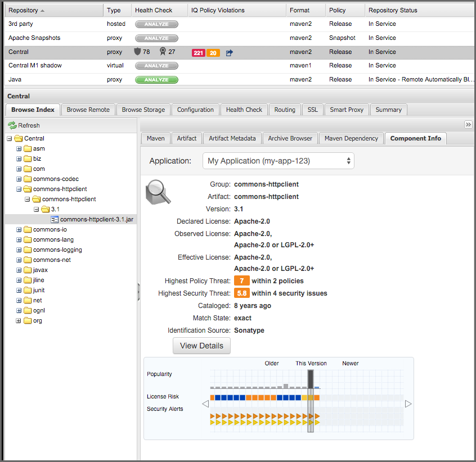Click the asm folder icon
The height and width of the screenshot is (462, 476).
tap(28, 148)
